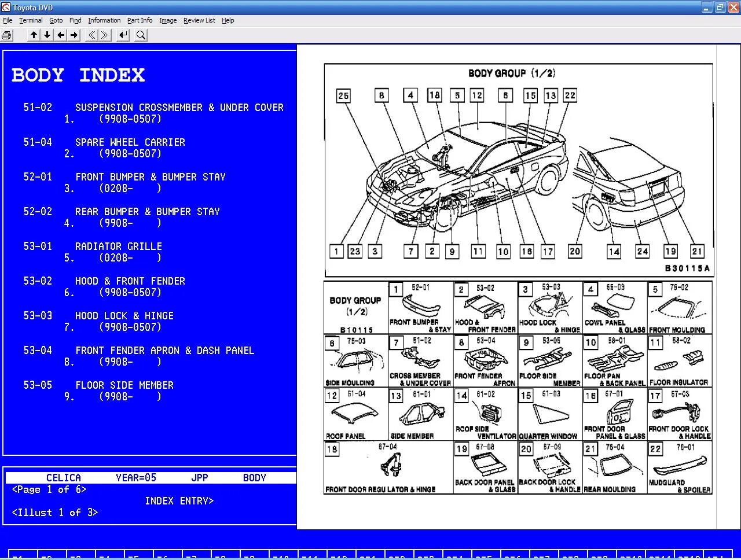The width and height of the screenshot is (741, 560).
Task: Click the Floor Insulator thumbnail (58-02)
Action: (680, 361)
